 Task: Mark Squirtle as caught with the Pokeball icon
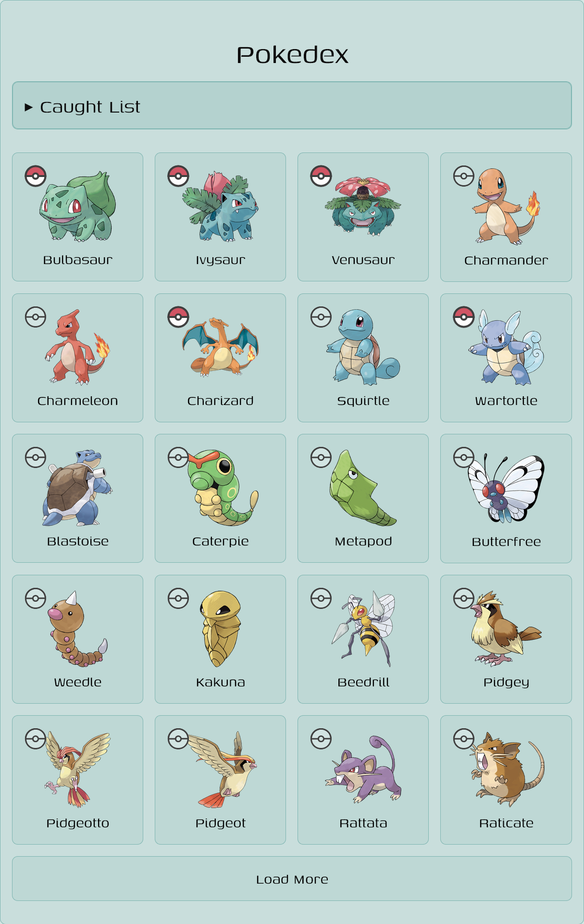[321, 317]
